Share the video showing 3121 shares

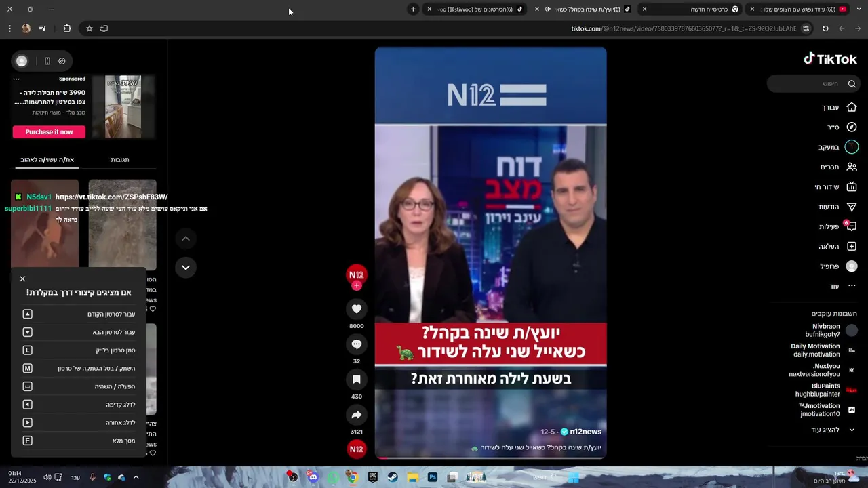tap(356, 415)
